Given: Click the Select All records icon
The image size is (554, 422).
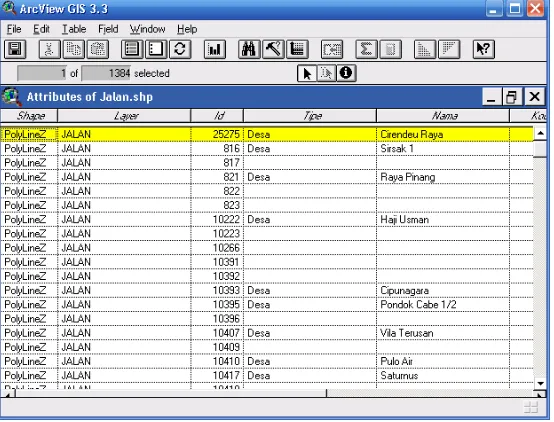Looking at the screenshot, I should (132, 49).
